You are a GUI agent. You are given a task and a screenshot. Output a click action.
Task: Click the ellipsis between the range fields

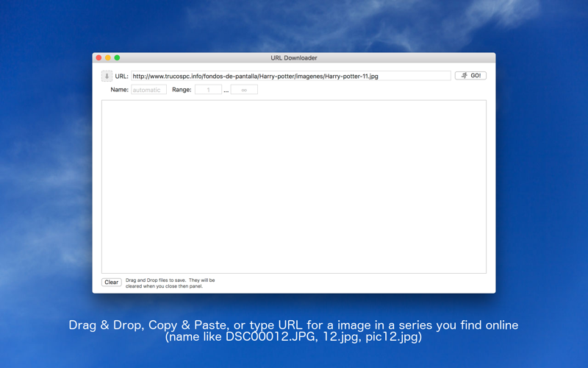[x=226, y=91]
